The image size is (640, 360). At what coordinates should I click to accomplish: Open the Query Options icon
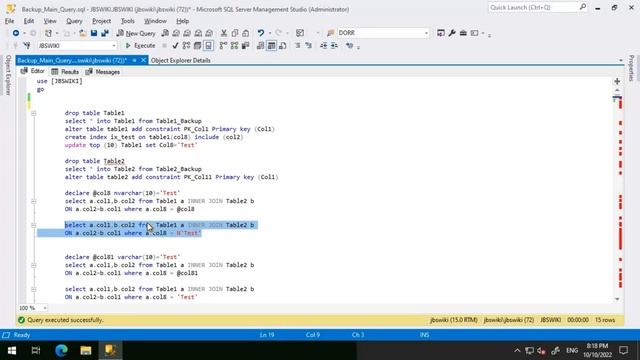click(198, 46)
